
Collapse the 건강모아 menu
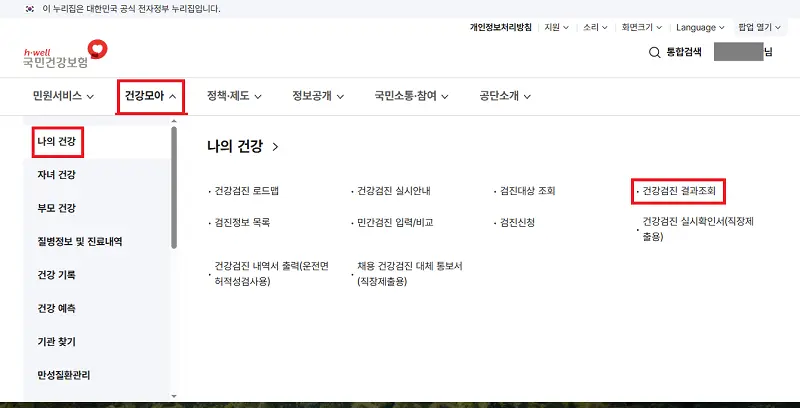tap(151, 96)
